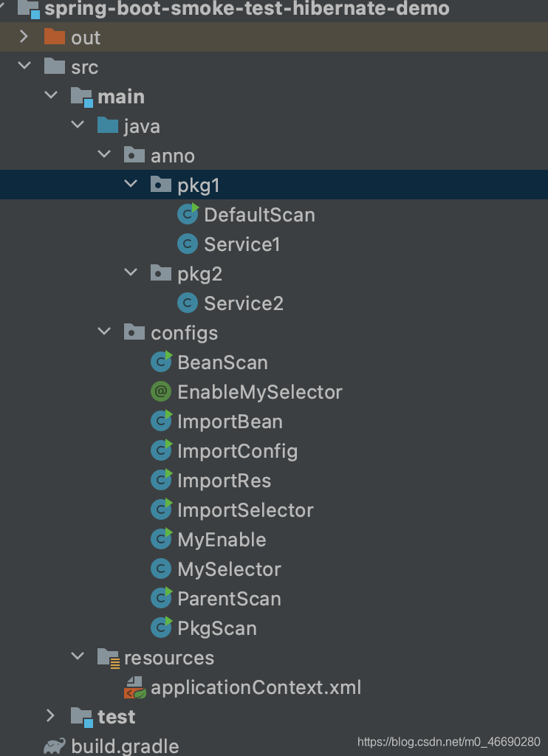Click the BeanScan runnable class icon

161,362
